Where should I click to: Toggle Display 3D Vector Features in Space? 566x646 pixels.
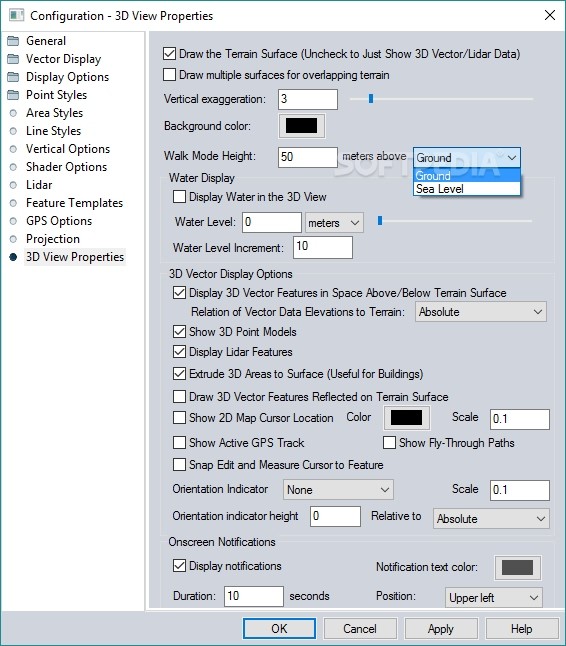coord(179,293)
